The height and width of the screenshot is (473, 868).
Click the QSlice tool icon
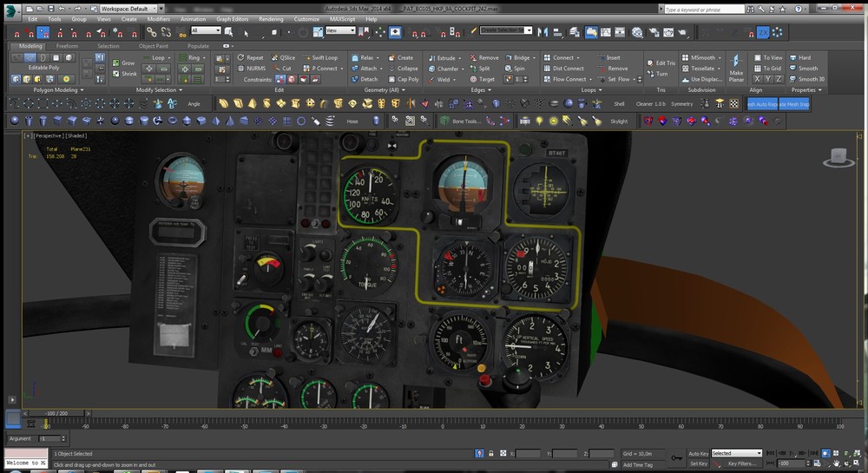(273, 58)
